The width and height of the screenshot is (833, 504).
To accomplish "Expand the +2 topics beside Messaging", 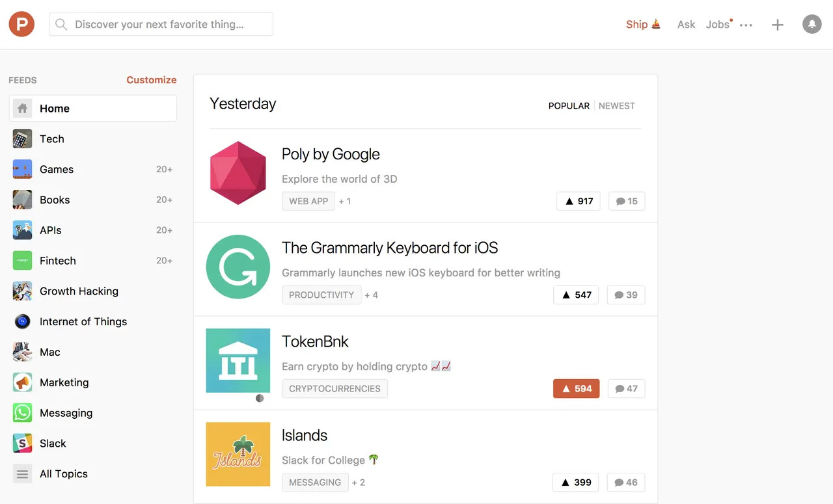I will click(358, 483).
